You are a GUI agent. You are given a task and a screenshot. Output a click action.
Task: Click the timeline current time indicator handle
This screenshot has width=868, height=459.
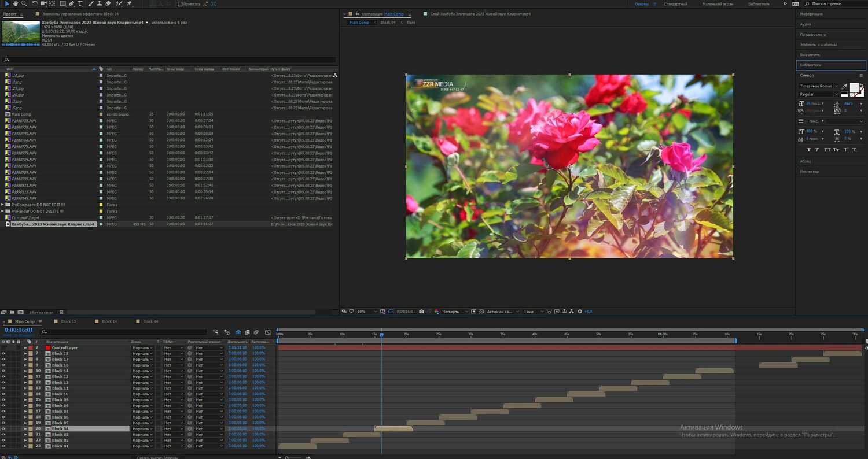point(381,335)
